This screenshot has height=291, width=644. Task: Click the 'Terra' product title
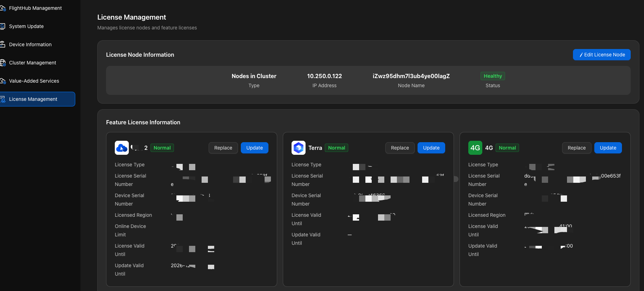click(315, 148)
